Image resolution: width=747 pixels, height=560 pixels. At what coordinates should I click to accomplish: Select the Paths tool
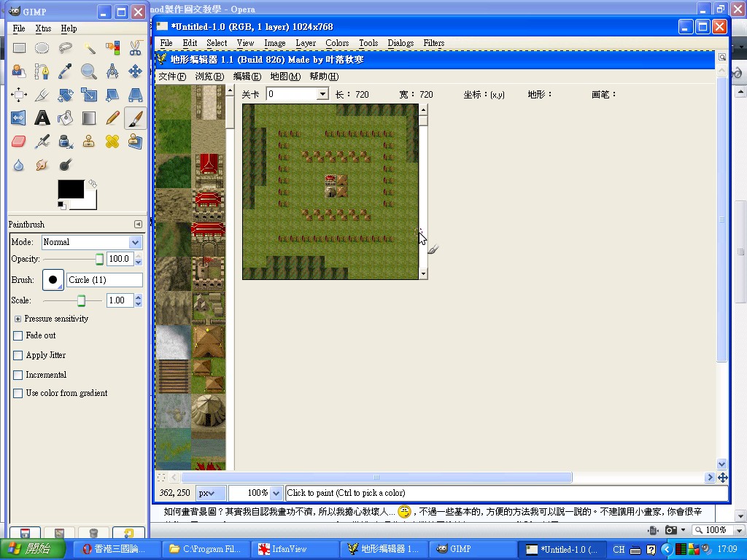pos(42,71)
